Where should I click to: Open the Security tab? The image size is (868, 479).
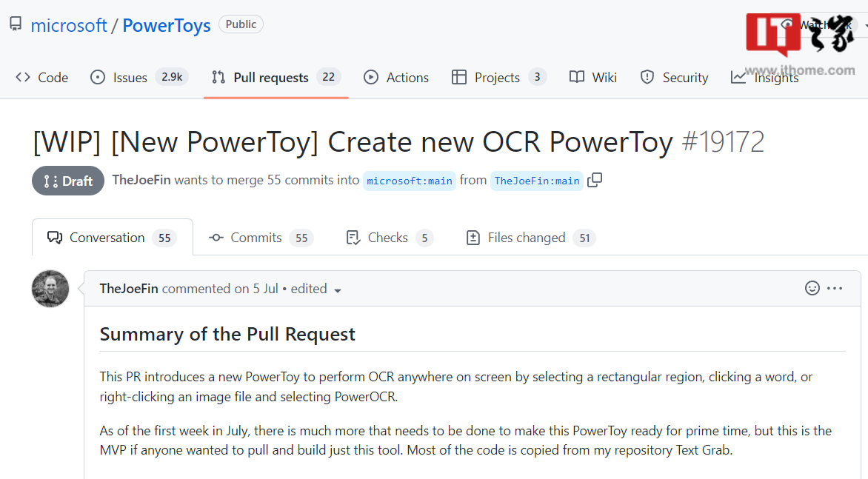coord(674,78)
